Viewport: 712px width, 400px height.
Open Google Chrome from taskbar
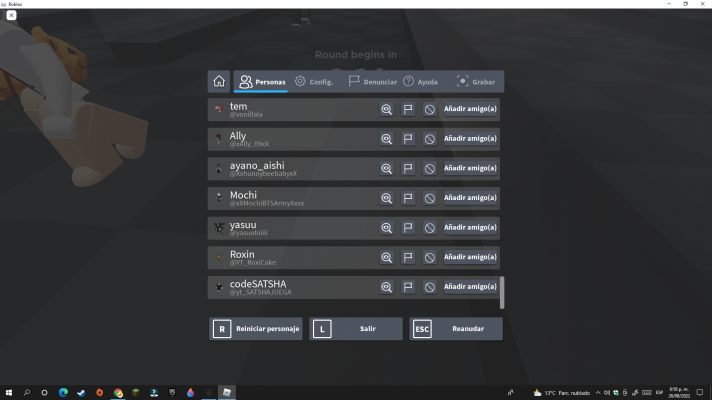[118, 392]
